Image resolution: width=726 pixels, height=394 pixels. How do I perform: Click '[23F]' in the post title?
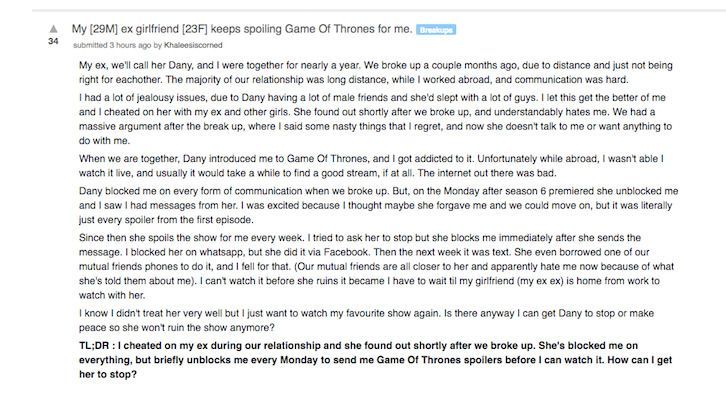[x=195, y=29]
